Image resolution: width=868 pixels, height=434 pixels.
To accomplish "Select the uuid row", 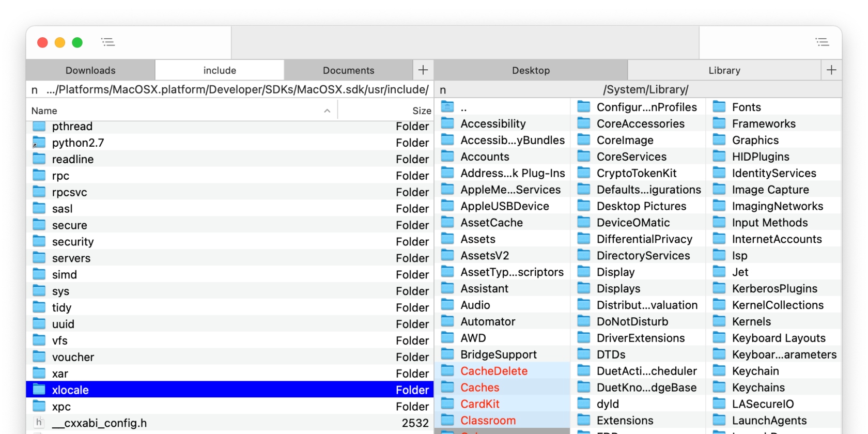I will (x=230, y=324).
